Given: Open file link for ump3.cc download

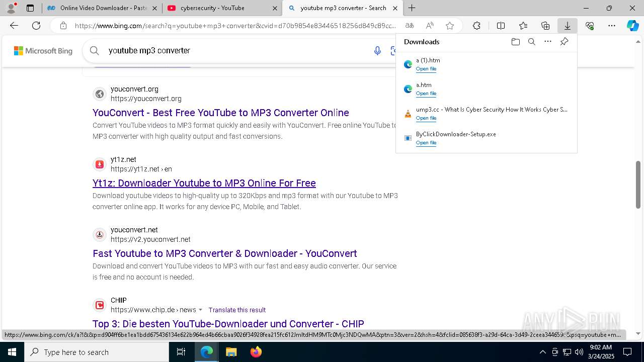Looking at the screenshot, I should click(x=426, y=118).
